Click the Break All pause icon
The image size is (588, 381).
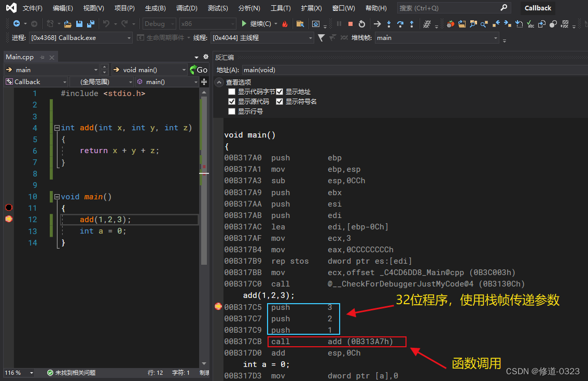point(339,24)
